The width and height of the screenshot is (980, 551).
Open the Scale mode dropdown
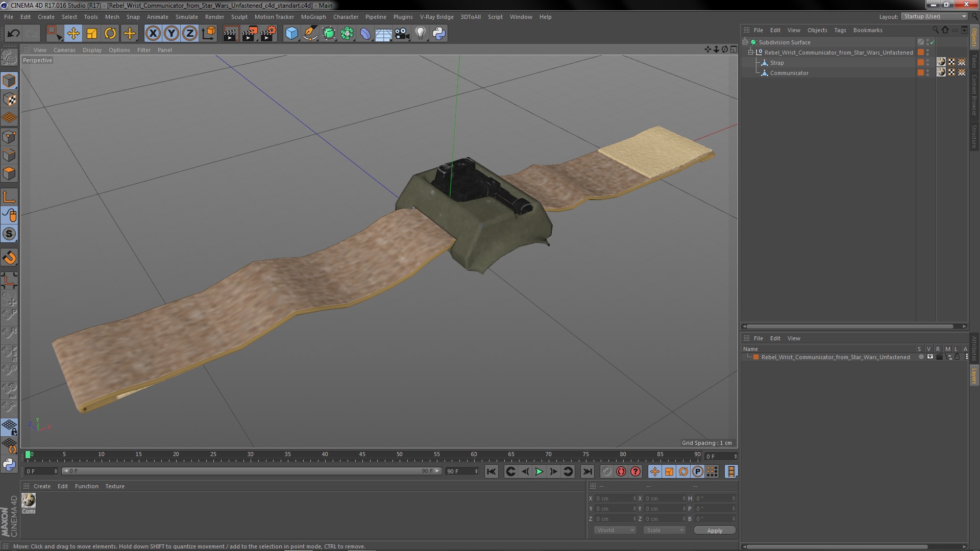point(664,531)
